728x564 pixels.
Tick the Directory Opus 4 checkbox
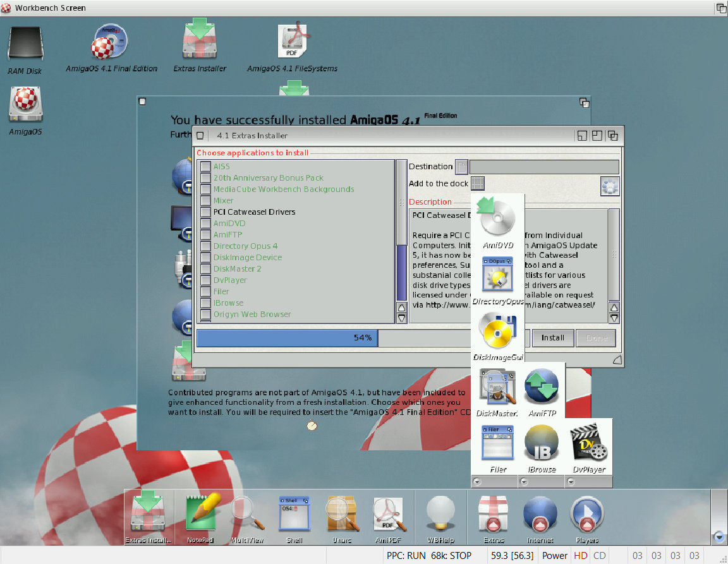205,246
